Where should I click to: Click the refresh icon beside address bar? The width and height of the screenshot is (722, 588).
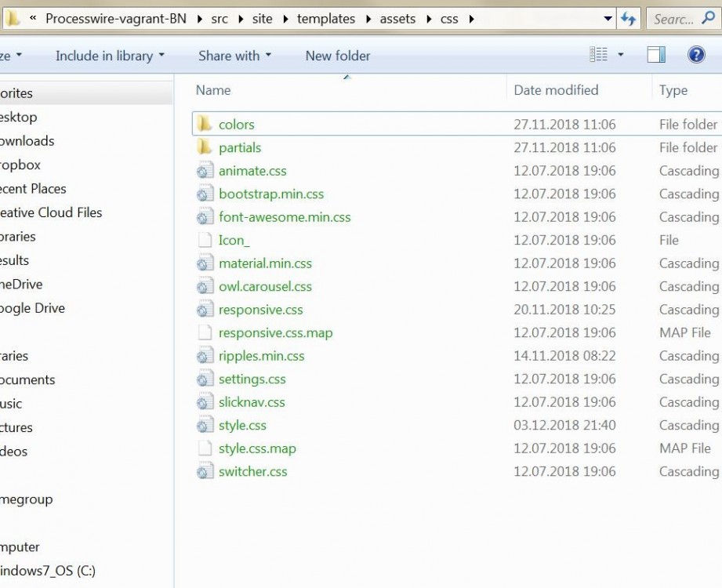[x=629, y=19]
